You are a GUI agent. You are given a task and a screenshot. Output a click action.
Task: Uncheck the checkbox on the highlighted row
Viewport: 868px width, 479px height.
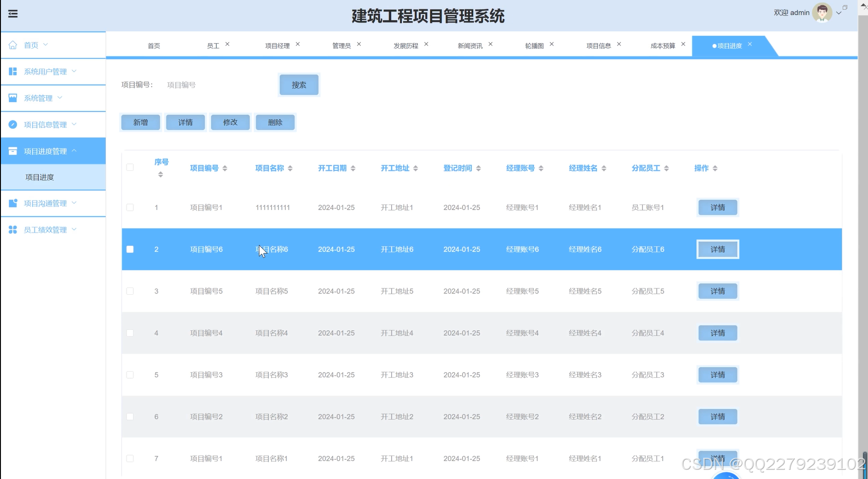coord(130,249)
